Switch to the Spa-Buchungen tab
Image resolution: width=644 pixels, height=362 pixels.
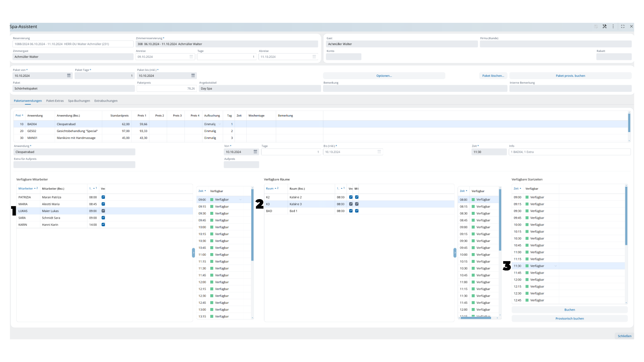click(x=79, y=101)
